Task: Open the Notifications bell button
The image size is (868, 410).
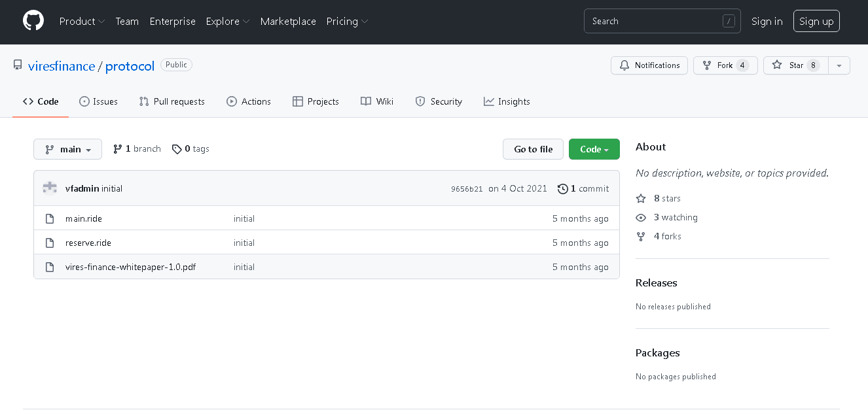Action: (x=649, y=65)
